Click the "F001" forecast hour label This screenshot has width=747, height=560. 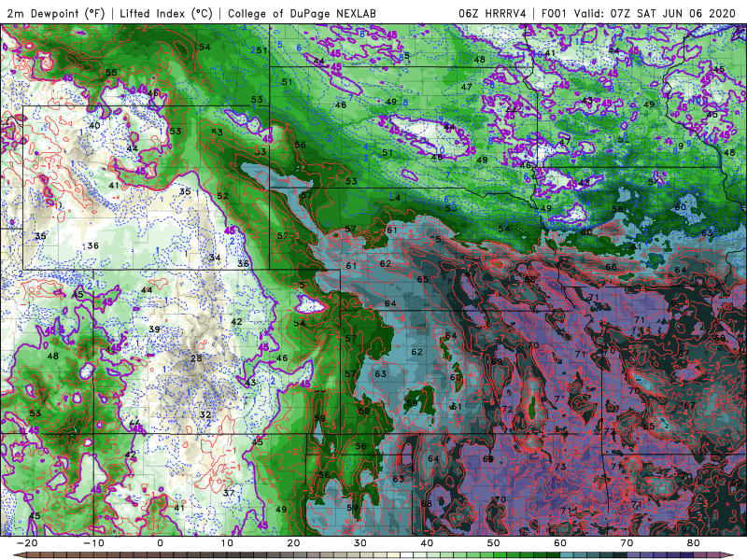(555, 13)
